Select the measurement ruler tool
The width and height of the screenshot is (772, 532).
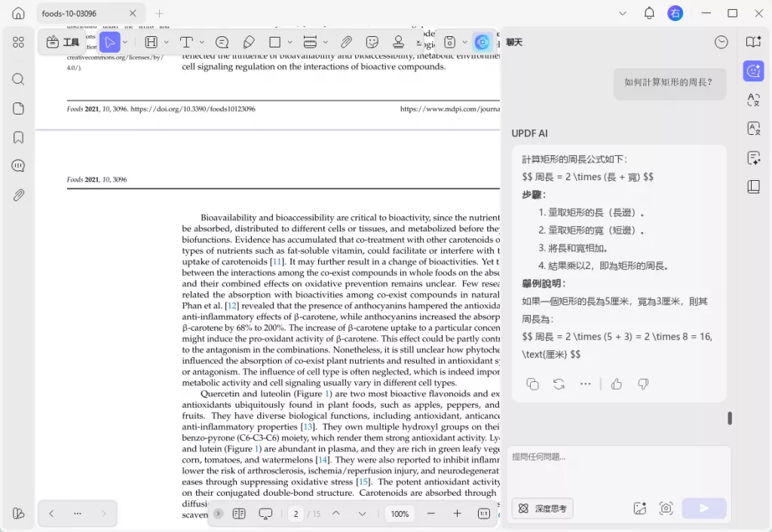[x=310, y=42]
